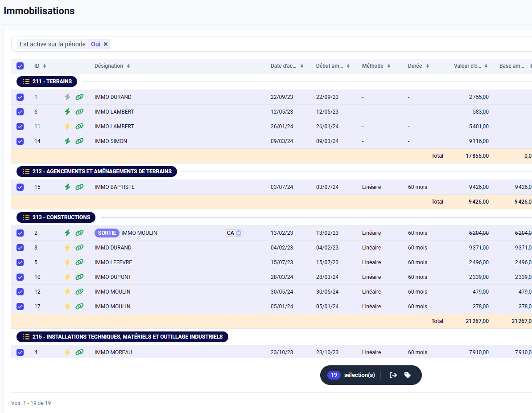
Task: Click the list icon in 213 - CONSTRUCTIONS header
Action: (26, 217)
